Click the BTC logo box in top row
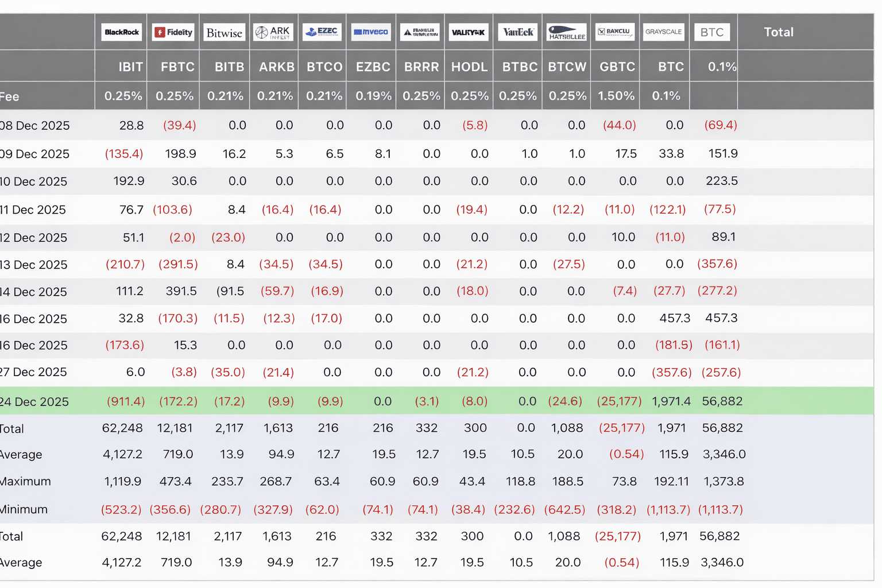This screenshot has width=882, height=588. tap(712, 32)
